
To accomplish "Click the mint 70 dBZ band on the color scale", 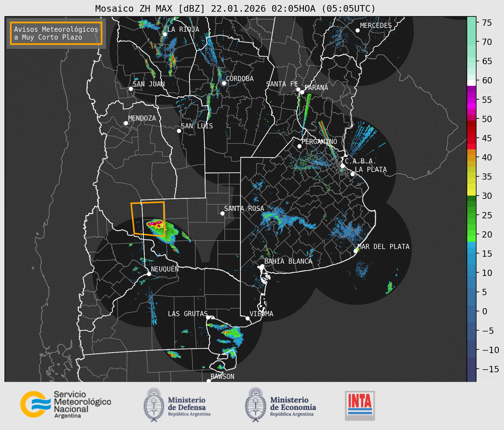I will coord(471,42).
